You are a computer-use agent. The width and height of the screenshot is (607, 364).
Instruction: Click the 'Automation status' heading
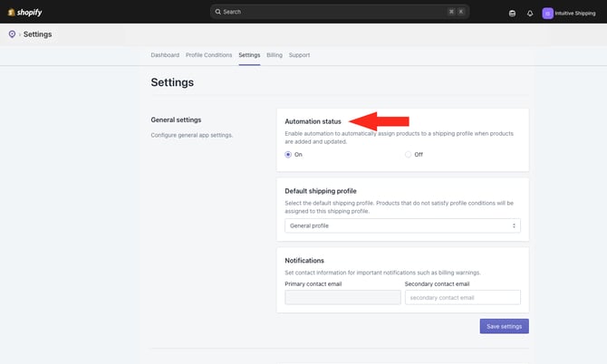[313, 121]
